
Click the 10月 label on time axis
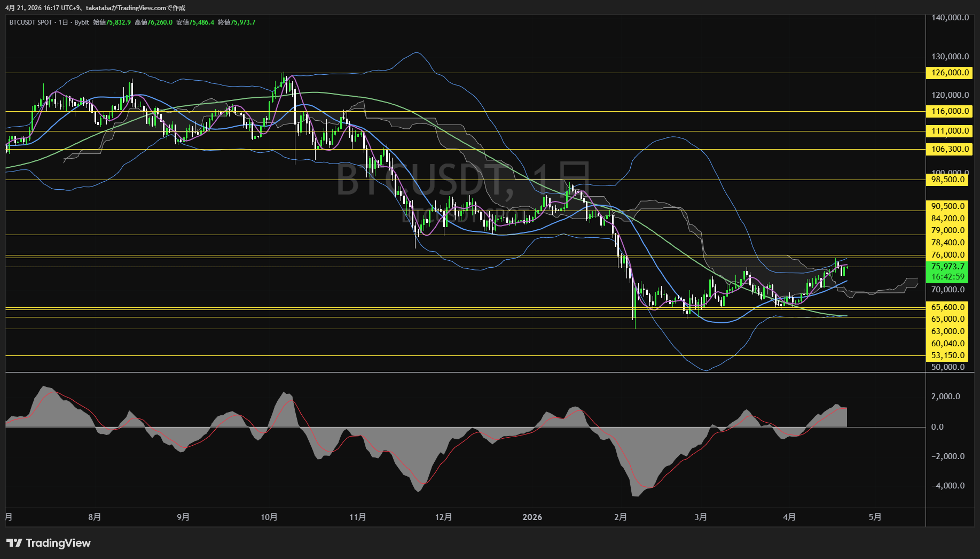[x=269, y=517]
